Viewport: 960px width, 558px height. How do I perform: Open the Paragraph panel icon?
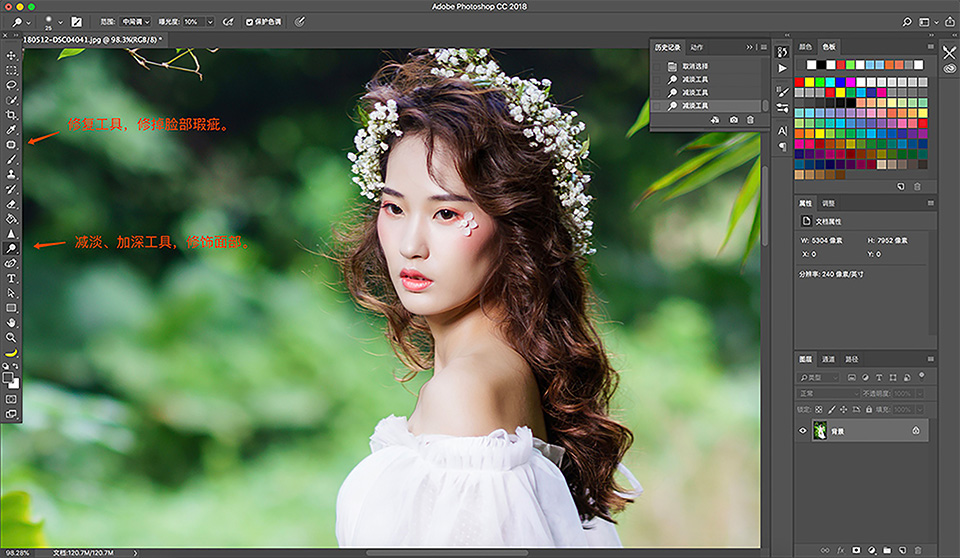click(x=782, y=146)
